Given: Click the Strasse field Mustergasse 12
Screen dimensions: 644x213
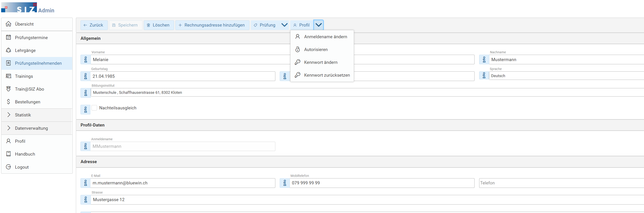Looking at the screenshot, I should point(367,200).
